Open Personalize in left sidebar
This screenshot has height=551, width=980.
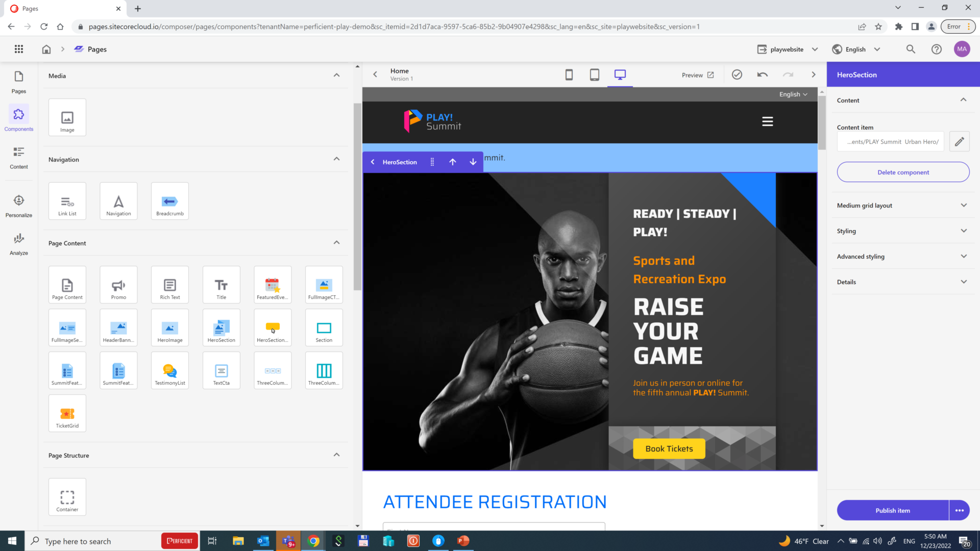(x=19, y=205)
